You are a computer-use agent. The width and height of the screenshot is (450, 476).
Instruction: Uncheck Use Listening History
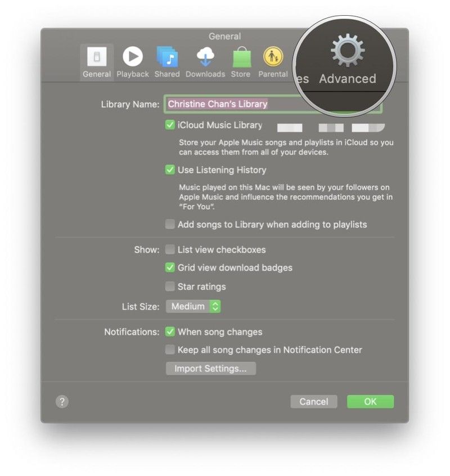click(170, 170)
